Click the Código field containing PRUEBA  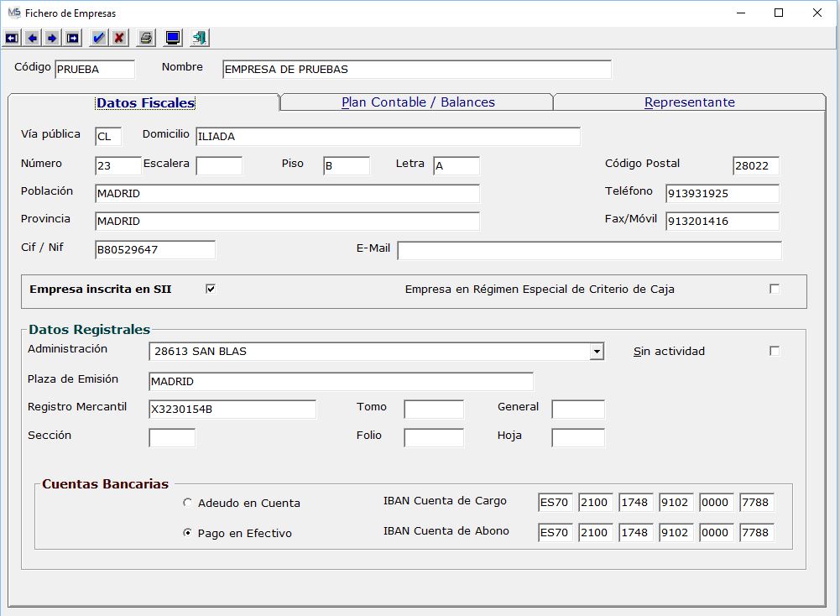pyautogui.click(x=95, y=69)
